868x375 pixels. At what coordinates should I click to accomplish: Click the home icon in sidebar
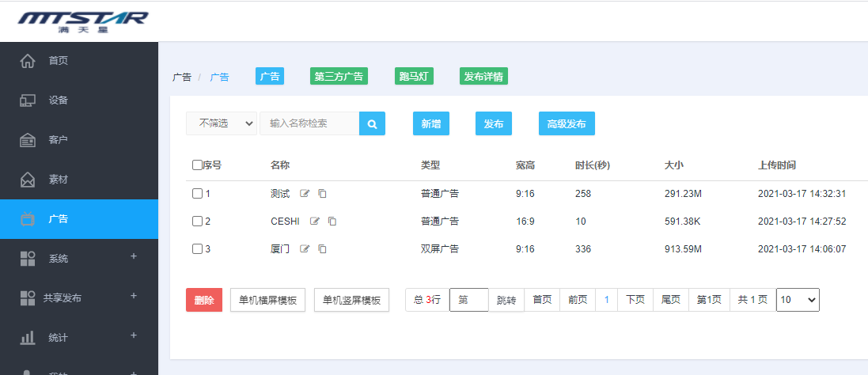(28, 61)
